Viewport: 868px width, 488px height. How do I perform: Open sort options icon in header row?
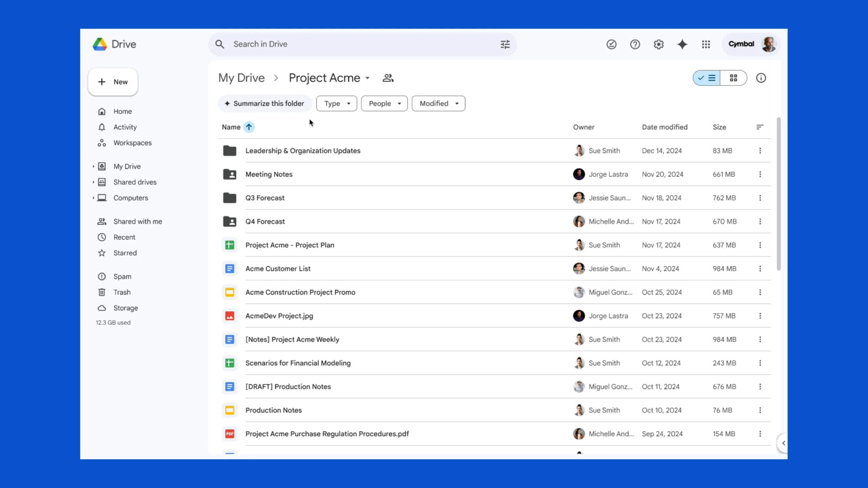(760, 127)
